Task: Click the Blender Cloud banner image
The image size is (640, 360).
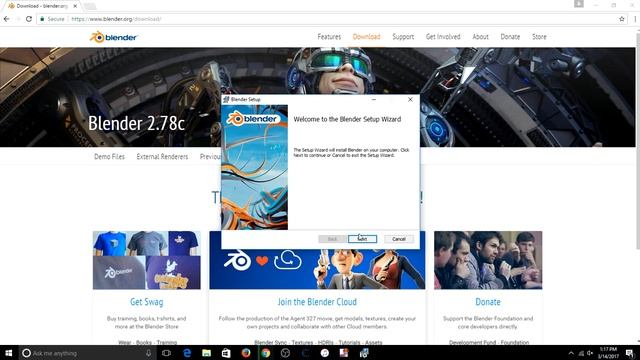Action: point(317,269)
